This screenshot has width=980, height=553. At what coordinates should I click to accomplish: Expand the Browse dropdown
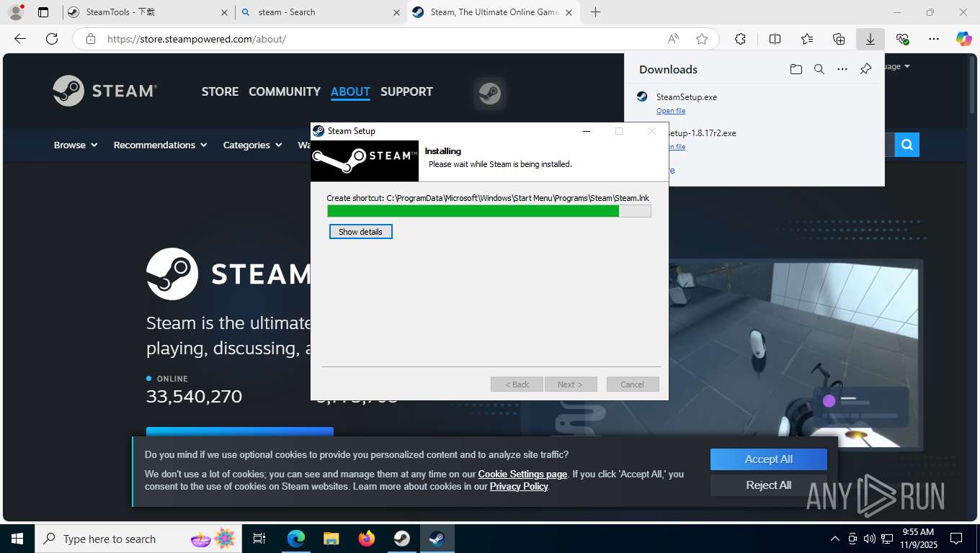point(75,145)
